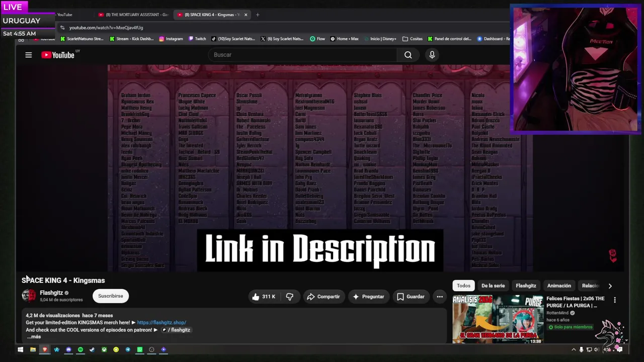Save video with Guardar button

click(x=411, y=297)
